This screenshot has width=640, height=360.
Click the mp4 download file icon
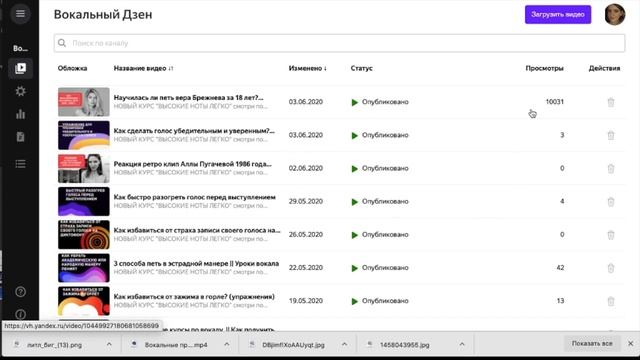coord(134,345)
